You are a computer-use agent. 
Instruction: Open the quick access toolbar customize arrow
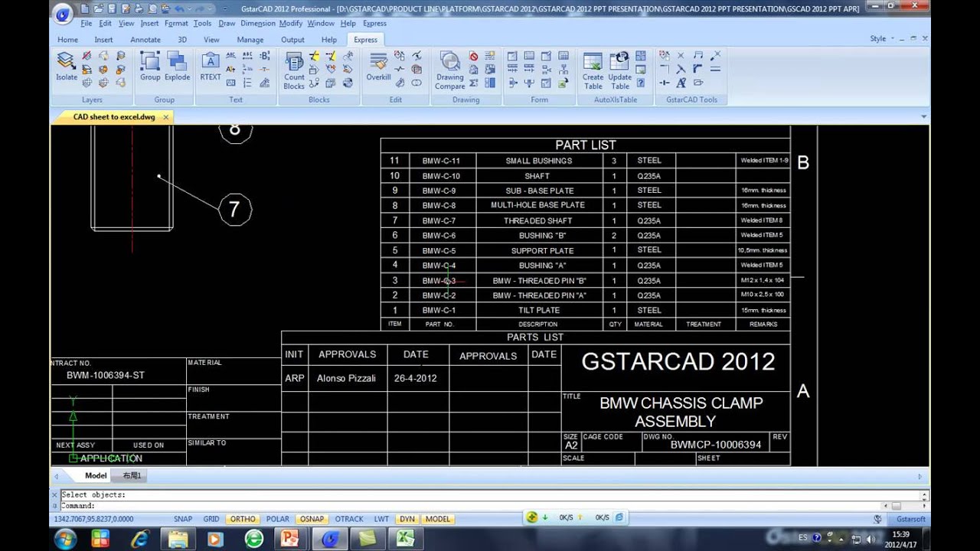(224, 8)
